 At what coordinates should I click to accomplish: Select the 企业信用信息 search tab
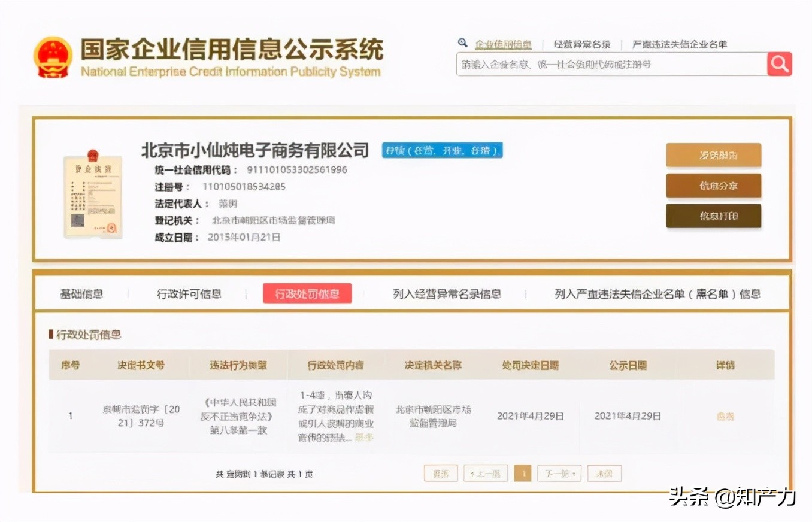503,44
